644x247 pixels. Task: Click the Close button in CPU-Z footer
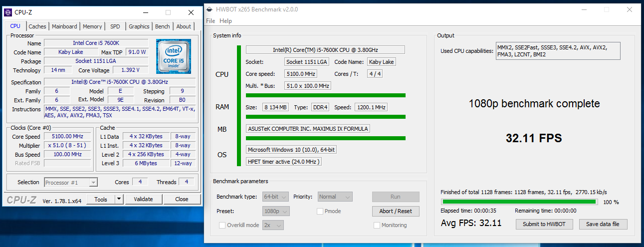click(x=182, y=199)
